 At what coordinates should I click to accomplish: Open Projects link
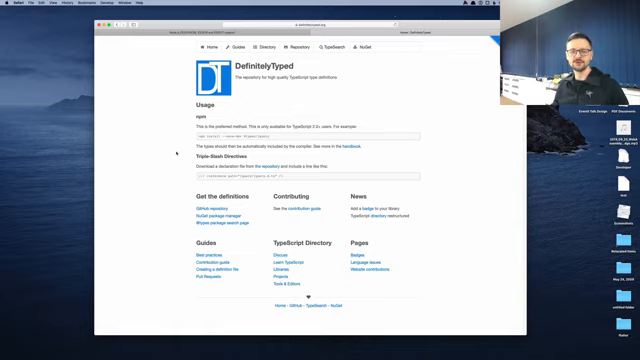pos(281,277)
